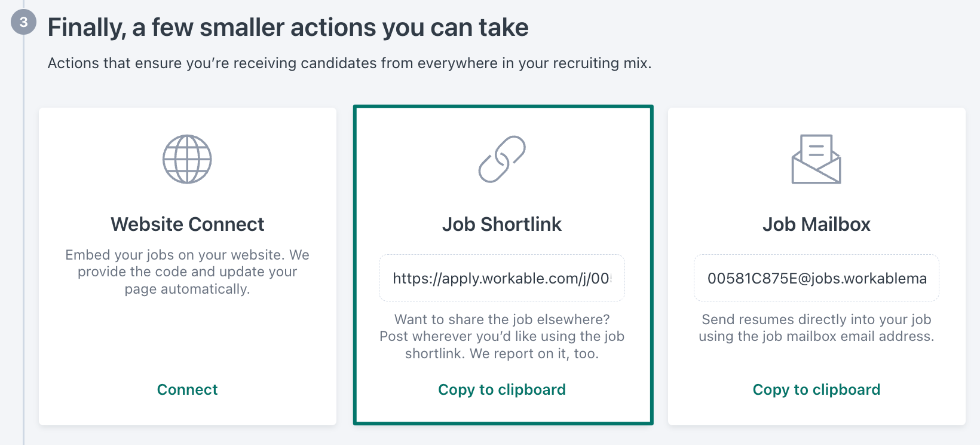Select the job mailbox email address field
The image size is (980, 445).
click(x=816, y=278)
